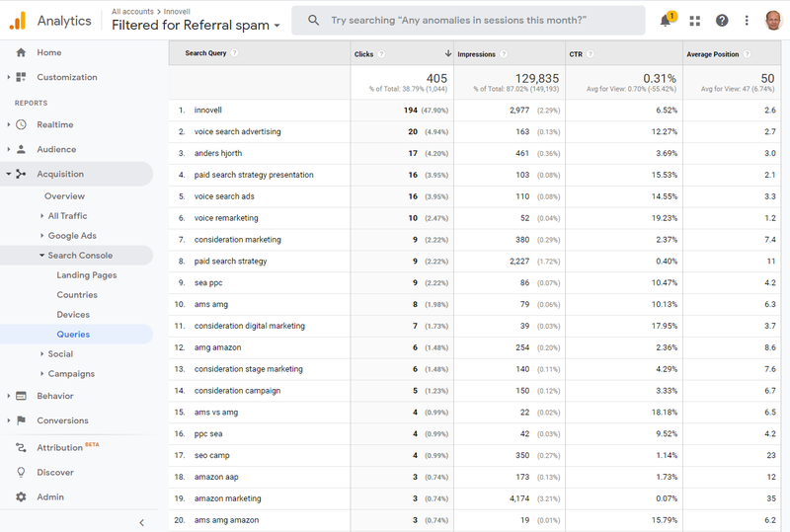
Task: Click the 'voice remarketing' query
Action: click(x=226, y=218)
